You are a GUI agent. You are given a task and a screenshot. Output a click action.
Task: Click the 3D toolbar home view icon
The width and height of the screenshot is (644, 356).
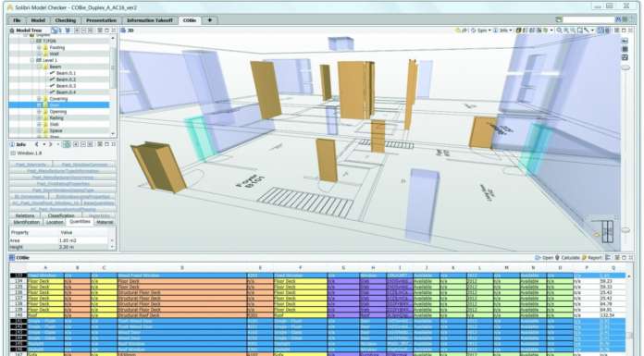(x=458, y=31)
